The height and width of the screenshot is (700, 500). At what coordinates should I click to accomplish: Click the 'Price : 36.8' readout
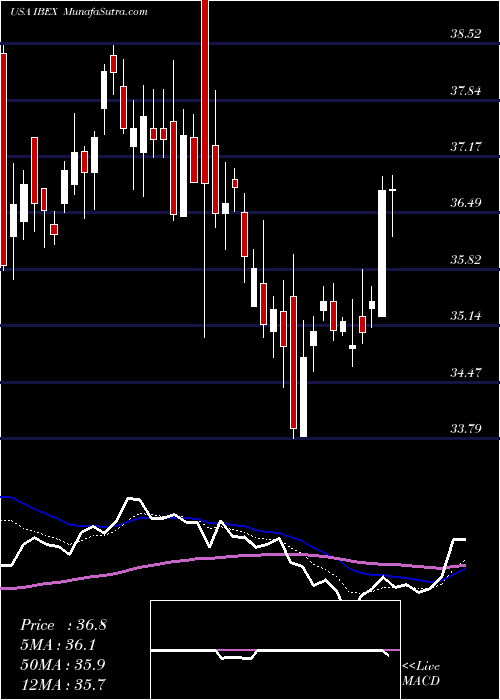coord(63,625)
